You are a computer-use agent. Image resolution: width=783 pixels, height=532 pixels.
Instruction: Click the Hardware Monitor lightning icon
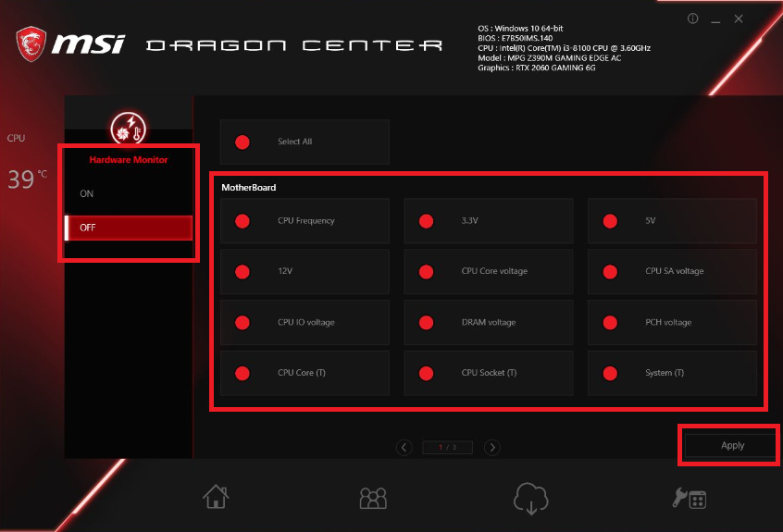pos(128,128)
